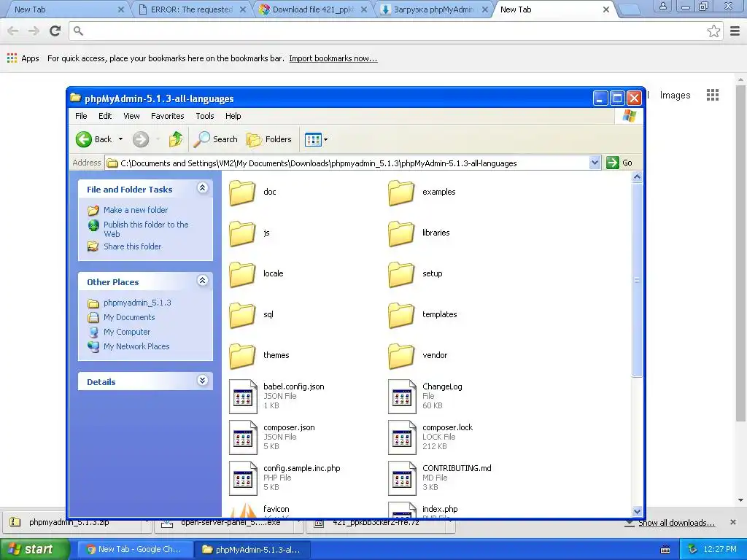This screenshot has width=747, height=560.
Task: Close the Загрузка phpMyAdmin tab
Action: 485,9
